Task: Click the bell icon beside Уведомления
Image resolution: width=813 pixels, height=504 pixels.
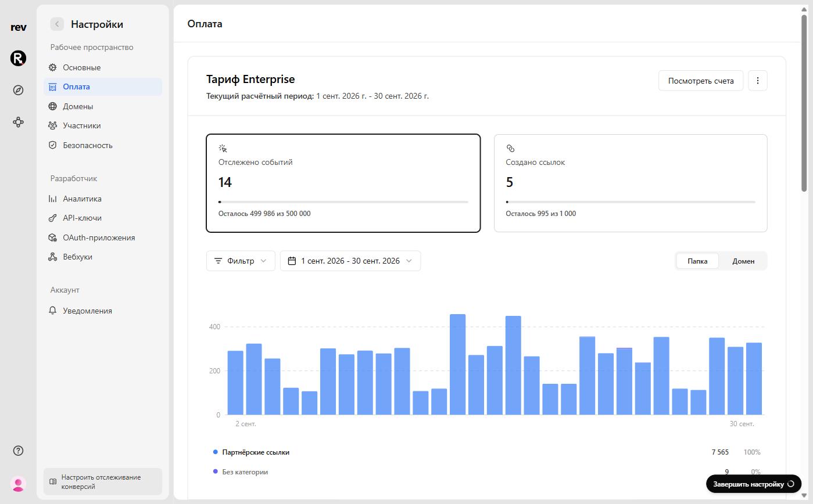Action: [x=53, y=311]
